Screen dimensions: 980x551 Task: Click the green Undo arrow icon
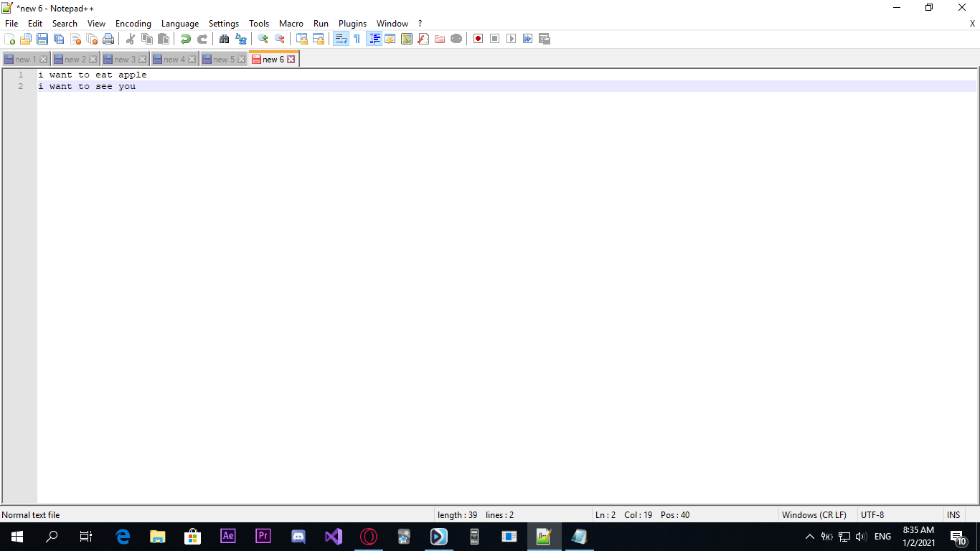(x=186, y=39)
